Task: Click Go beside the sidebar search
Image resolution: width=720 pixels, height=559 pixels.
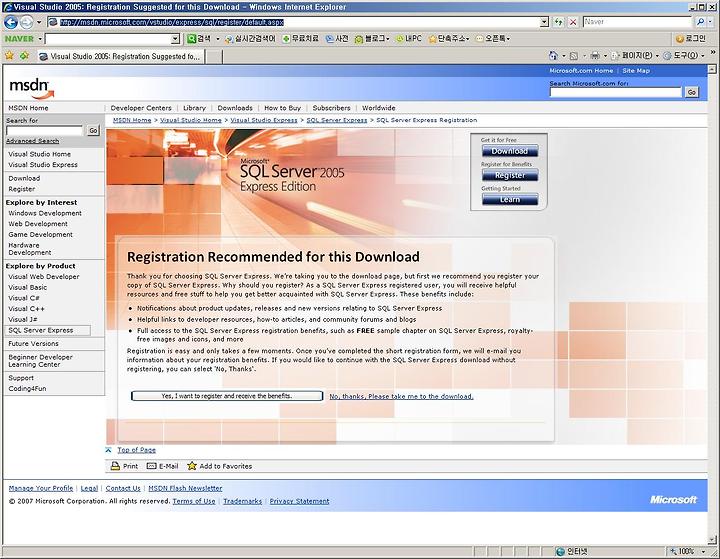Action: pos(93,130)
